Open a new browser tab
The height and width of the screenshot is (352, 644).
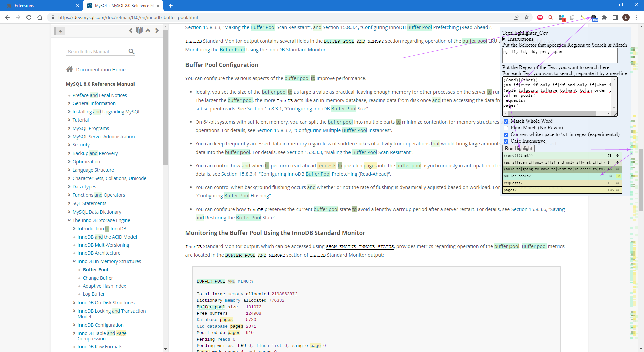[x=171, y=6]
